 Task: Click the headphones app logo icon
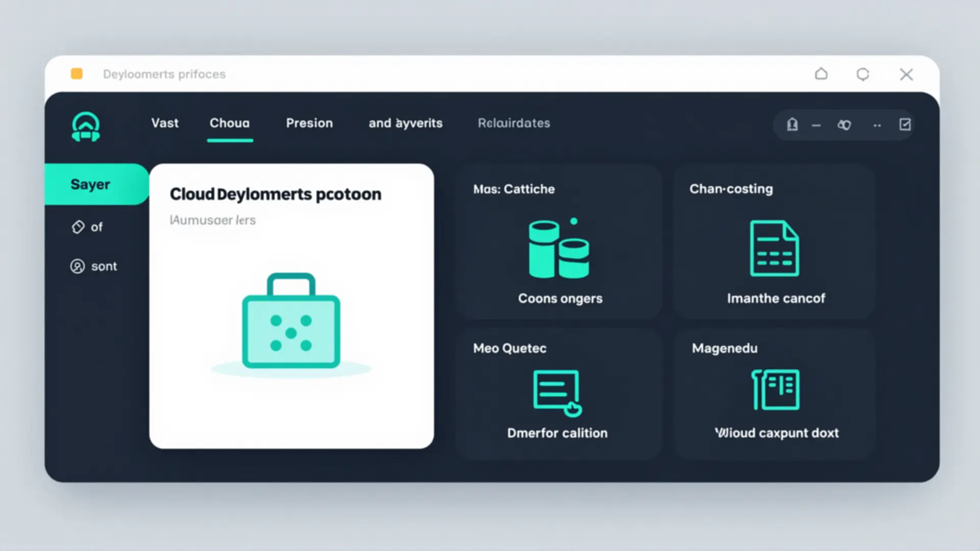(86, 127)
